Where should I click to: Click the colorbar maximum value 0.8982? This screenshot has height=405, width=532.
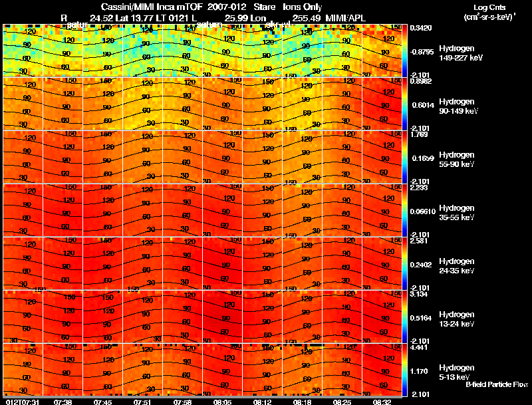coord(421,80)
